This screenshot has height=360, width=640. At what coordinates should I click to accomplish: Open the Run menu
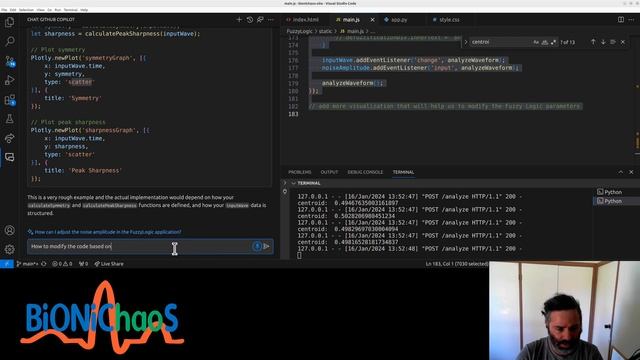(58, 9)
